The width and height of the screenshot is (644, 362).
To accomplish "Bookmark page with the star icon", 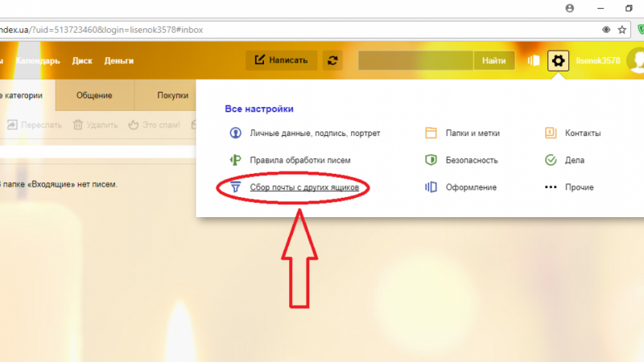I will coord(621,30).
